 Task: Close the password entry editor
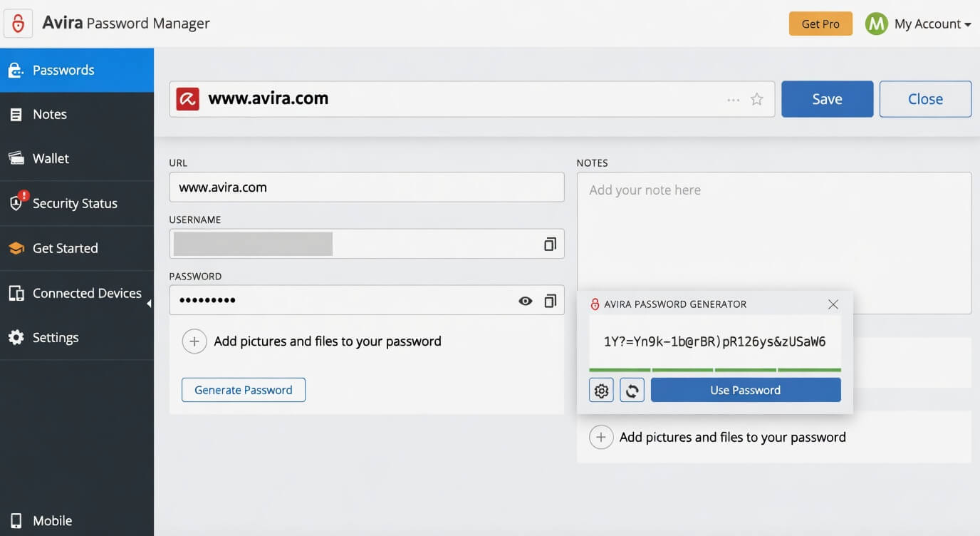(x=925, y=99)
